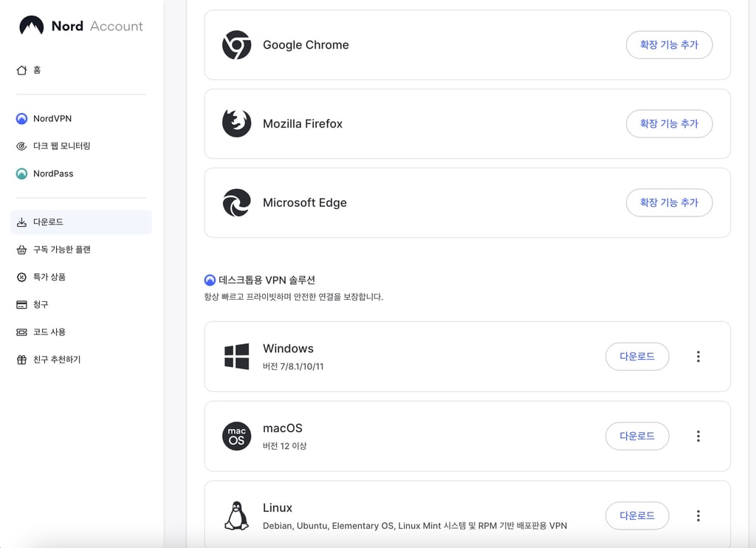This screenshot has width=756, height=548.
Task: Click the Debian, Ubuntu distribution description
Action: coord(415,526)
